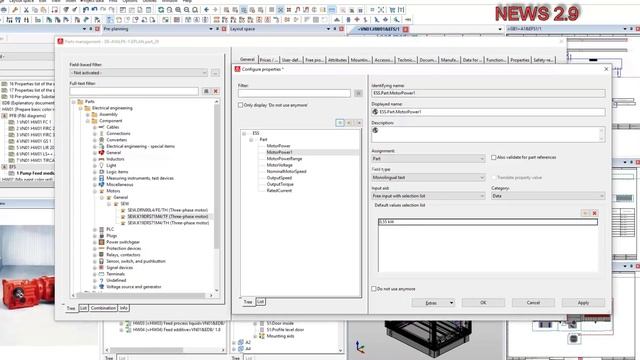The image size is (640, 360).
Task: Click the filter apply icon beside Filter field
Action: pyautogui.click(x=358, y=93)
